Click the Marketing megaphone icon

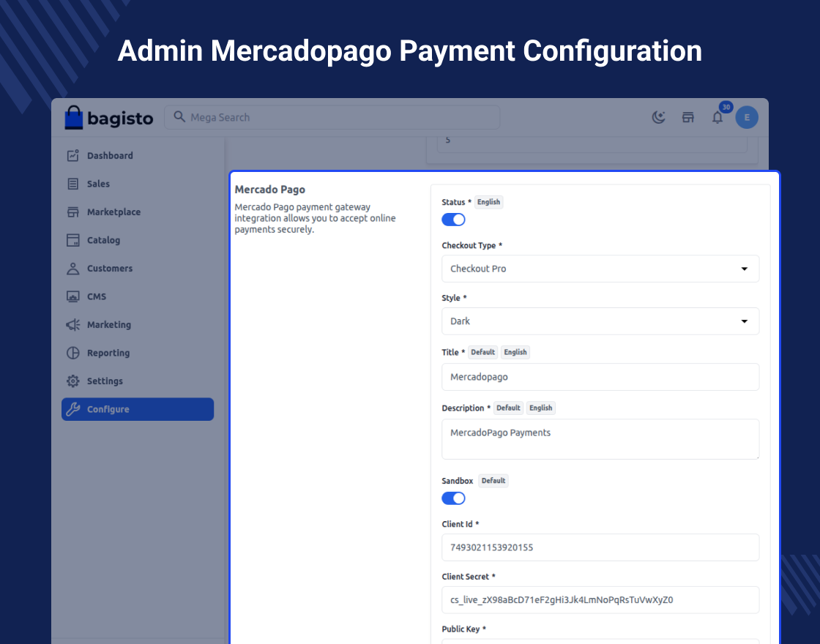(72, 325)
